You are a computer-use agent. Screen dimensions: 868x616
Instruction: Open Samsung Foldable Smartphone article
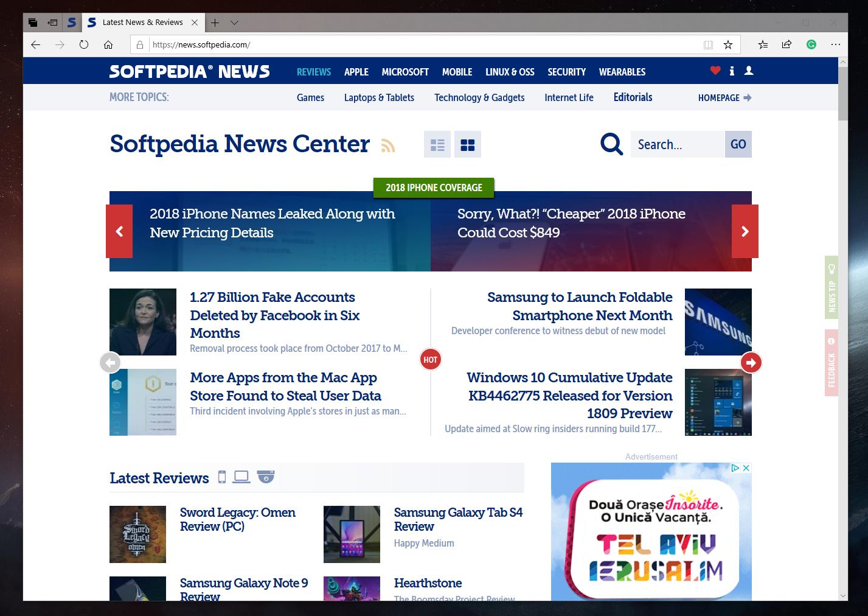[x=580, y=306]
